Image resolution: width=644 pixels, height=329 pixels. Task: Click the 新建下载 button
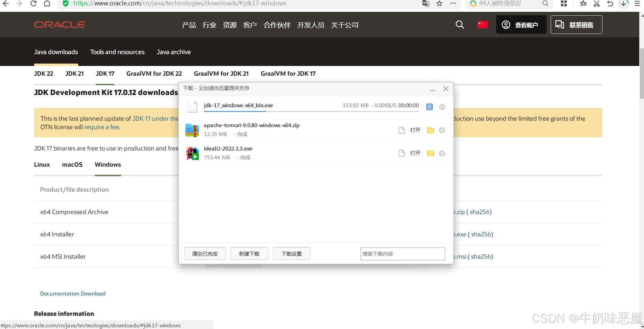[249, 254]
